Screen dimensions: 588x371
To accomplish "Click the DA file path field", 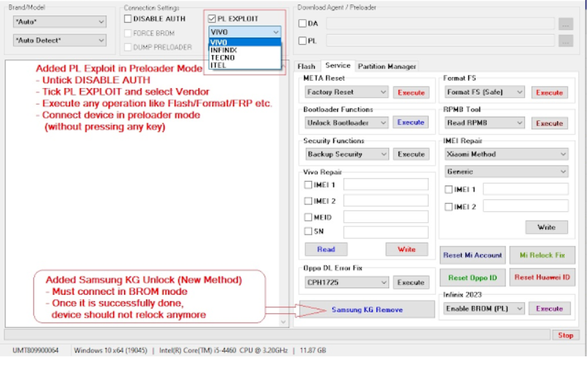I will point(440,23).
